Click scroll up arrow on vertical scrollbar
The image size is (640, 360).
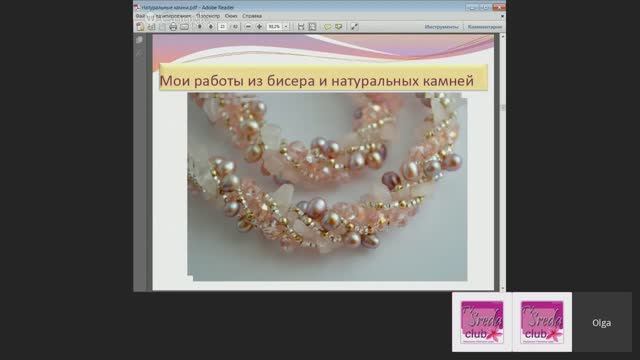pos(502,36)
